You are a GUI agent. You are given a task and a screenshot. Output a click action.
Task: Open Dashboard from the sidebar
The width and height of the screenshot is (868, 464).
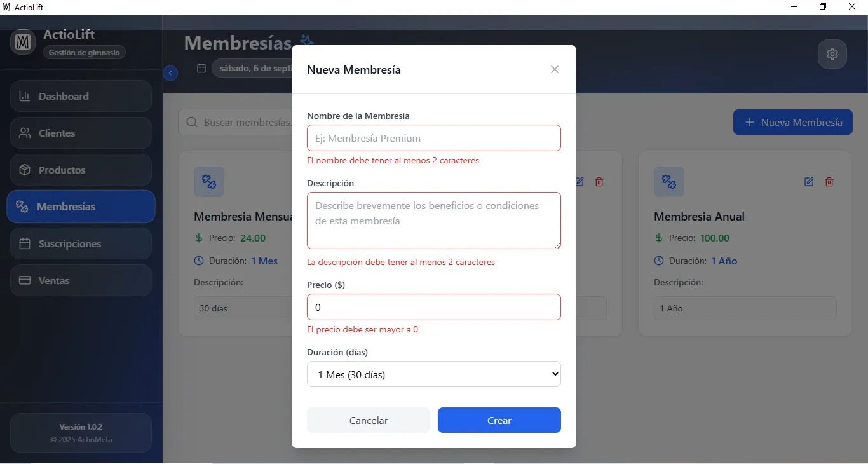(81, 96)
